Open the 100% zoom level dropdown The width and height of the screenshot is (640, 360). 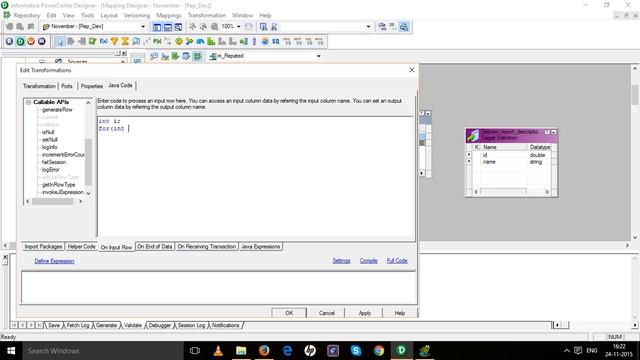tap(239, 27)
